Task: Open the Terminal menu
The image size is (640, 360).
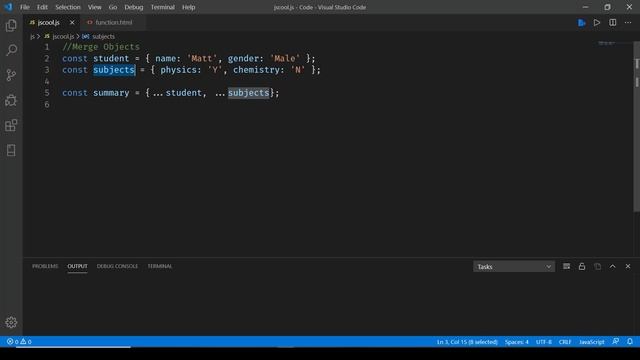Action: [x=162, y=7]
